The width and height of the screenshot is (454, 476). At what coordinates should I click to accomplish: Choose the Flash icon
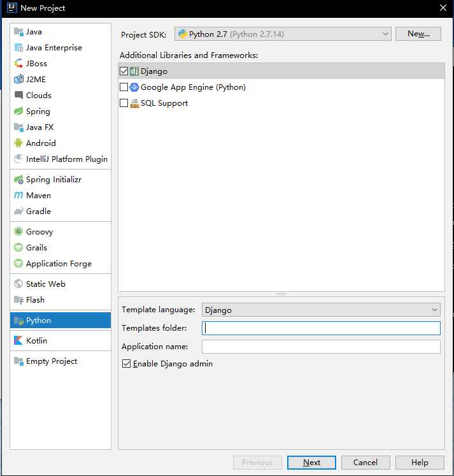click(x=18, y=300)
